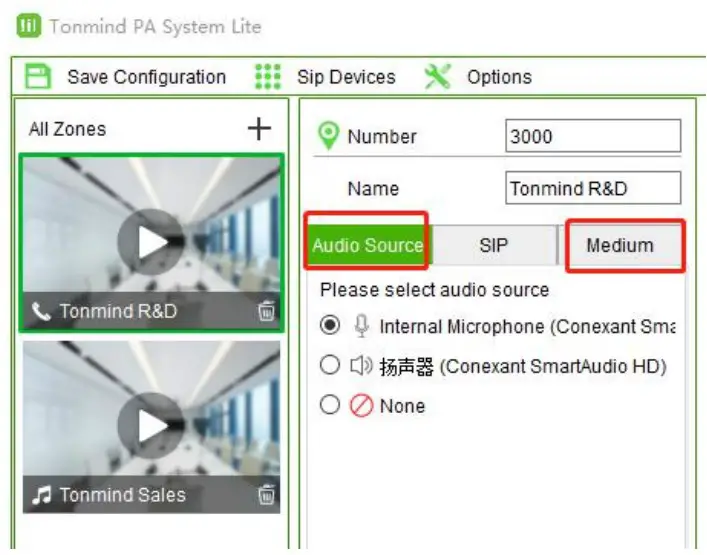Image resolution: width=707 pixels, height=555 pixels.
Task: Open the Sip Devices toolbar label
Action: (x=346, y=77)
